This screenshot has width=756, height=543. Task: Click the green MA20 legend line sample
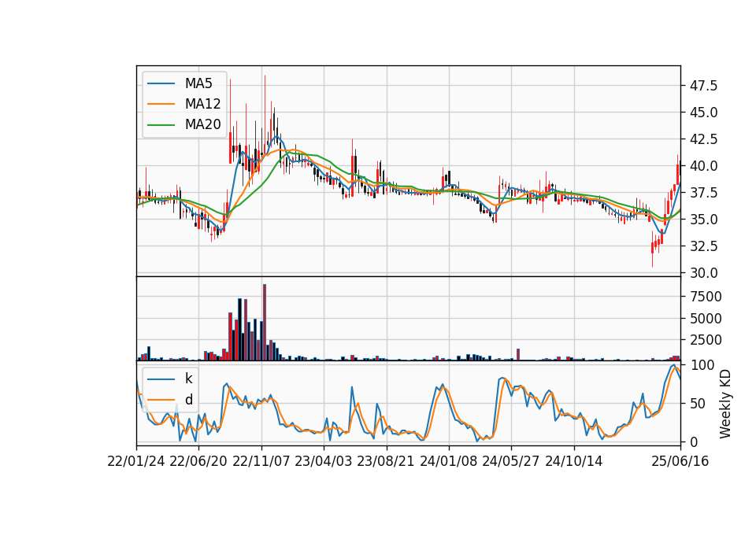[x=161, y=125]
